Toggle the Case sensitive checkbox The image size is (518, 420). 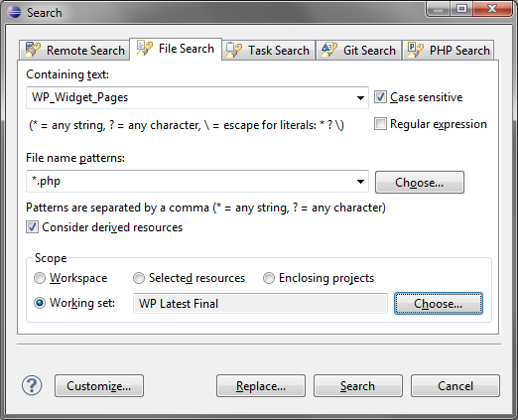click(380, 97)
